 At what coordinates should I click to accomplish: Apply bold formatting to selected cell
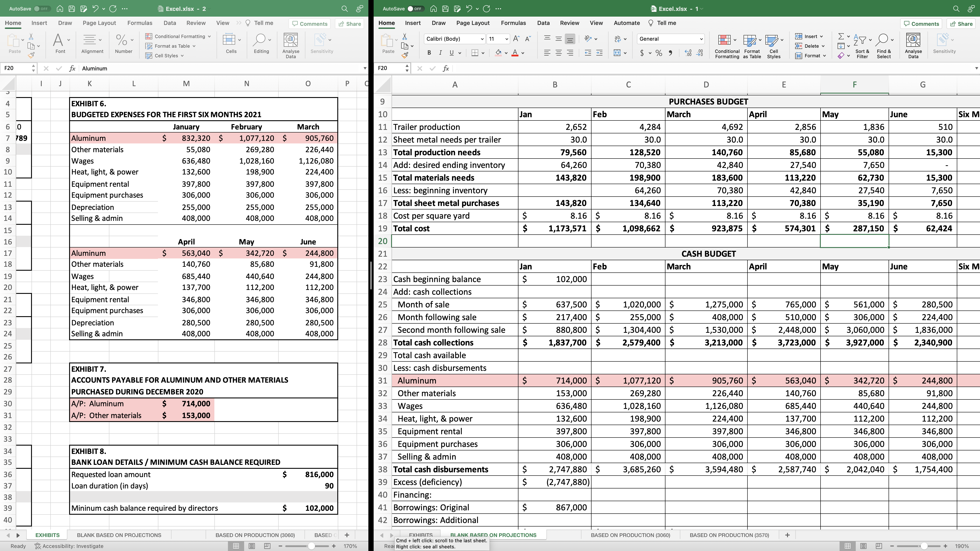[429, 53]
